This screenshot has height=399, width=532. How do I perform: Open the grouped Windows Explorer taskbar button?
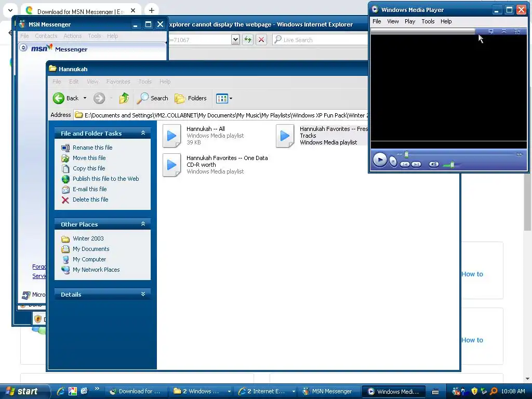pos(202,391)
